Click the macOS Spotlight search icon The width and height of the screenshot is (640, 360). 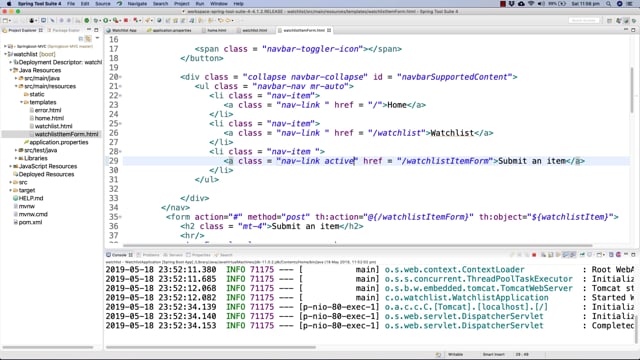[609, 4]
